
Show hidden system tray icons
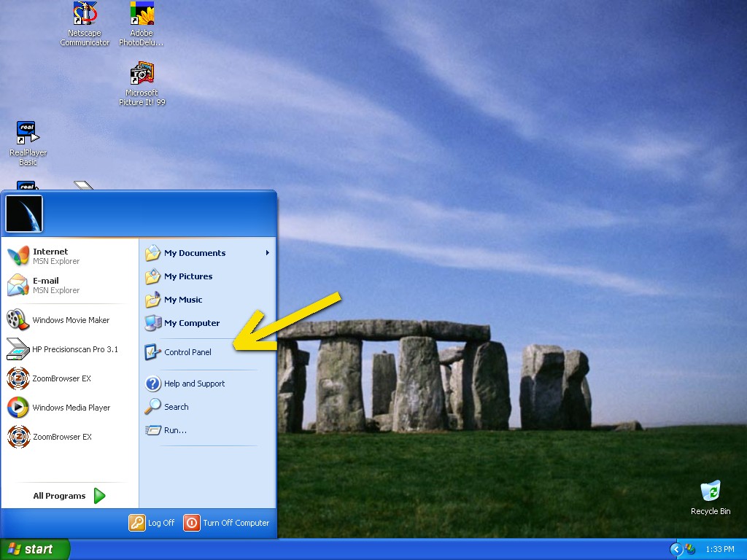[676, 549]
